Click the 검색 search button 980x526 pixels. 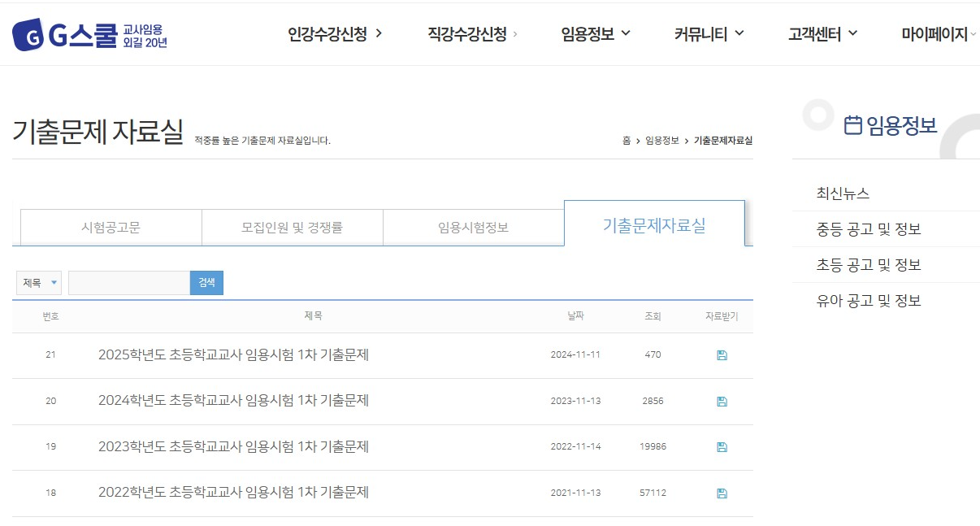206,282
